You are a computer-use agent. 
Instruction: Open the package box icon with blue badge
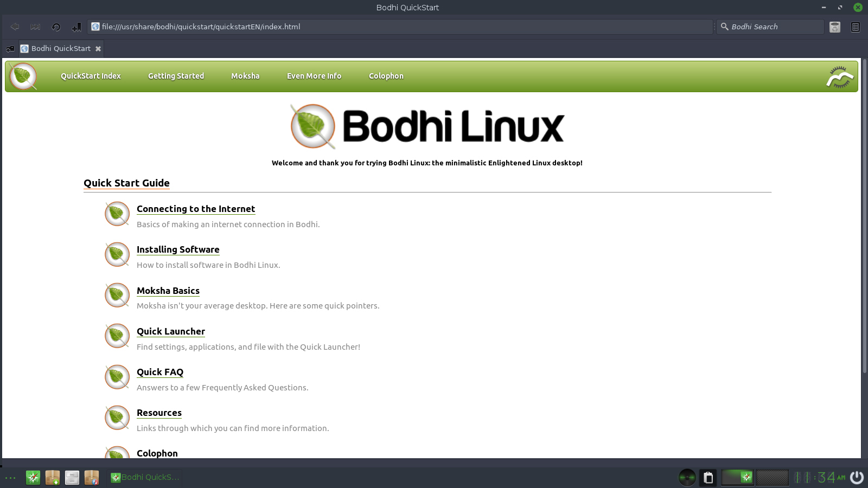(92, 477)
